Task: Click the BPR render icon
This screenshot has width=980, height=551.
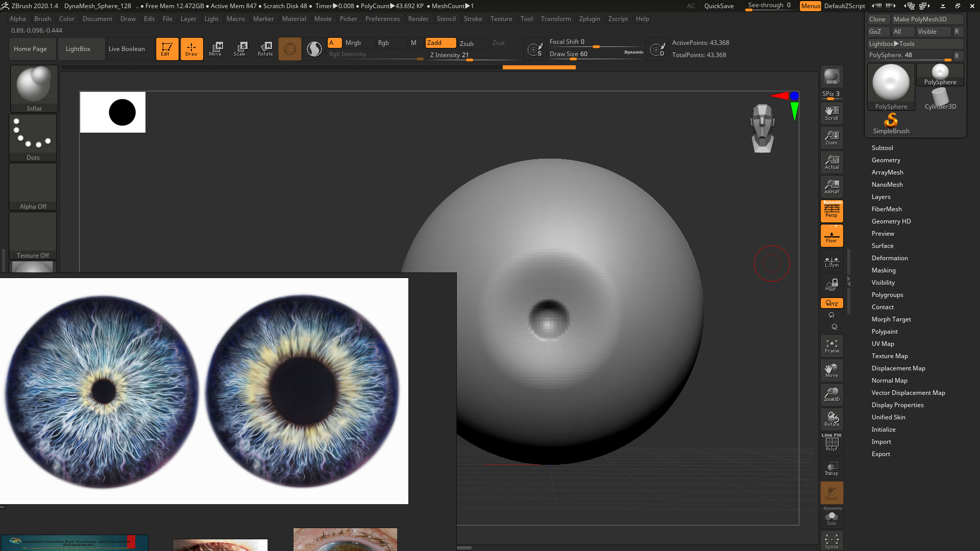Action: click(831, 77)
